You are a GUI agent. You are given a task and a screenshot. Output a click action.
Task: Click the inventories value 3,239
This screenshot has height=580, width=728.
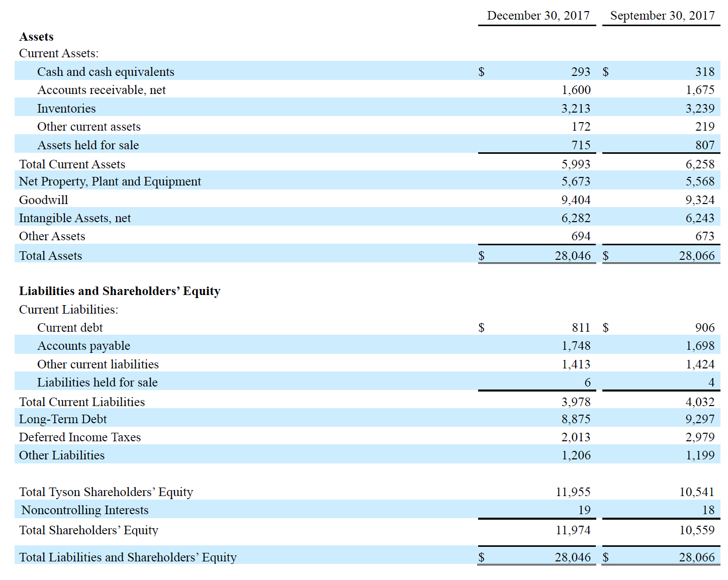pyautogui.click(x=700, y=109)
